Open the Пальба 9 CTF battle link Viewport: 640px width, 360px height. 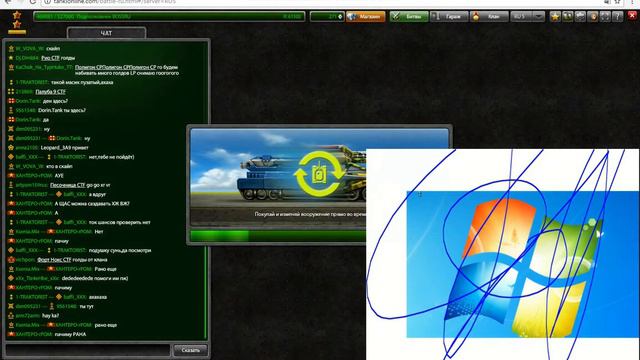[50, 92]
